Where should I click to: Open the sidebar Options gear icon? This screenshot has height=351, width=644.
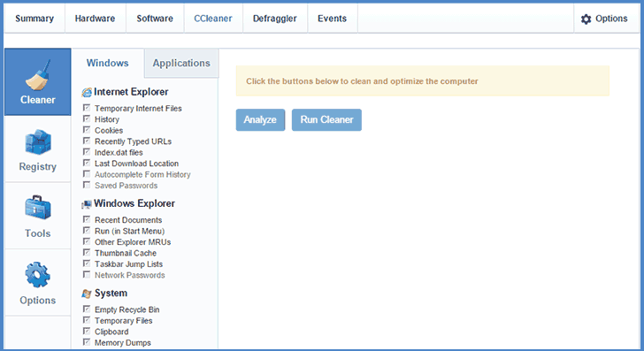click(37, 275)
